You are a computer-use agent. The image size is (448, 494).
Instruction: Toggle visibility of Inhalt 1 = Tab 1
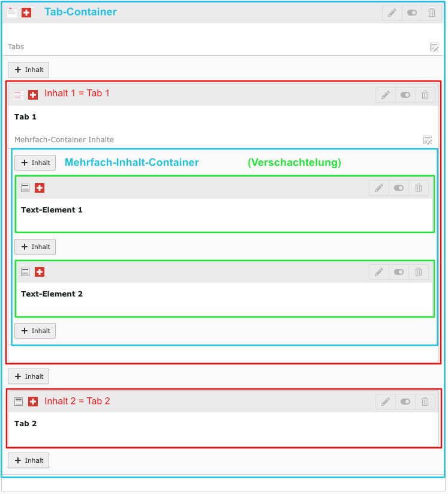pyautogui.click(x=405, y=95)
